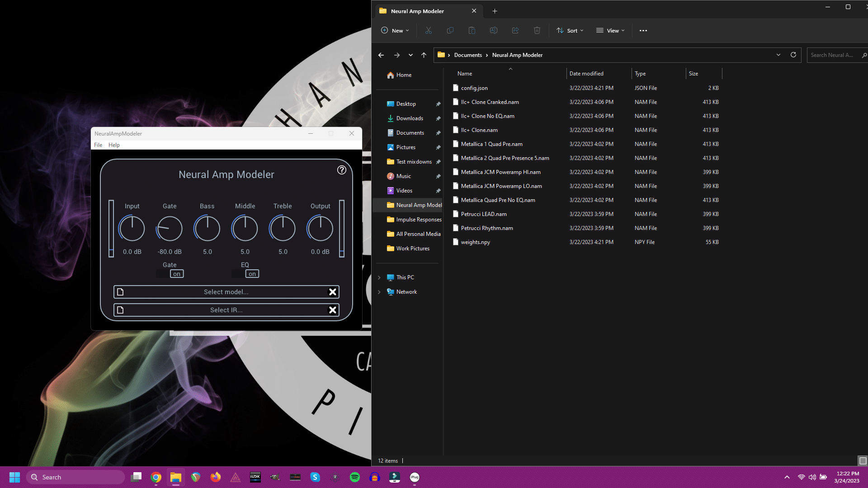868x488 pixels.
Task: Expand the This PC tree node
Action: coord(379,277)
